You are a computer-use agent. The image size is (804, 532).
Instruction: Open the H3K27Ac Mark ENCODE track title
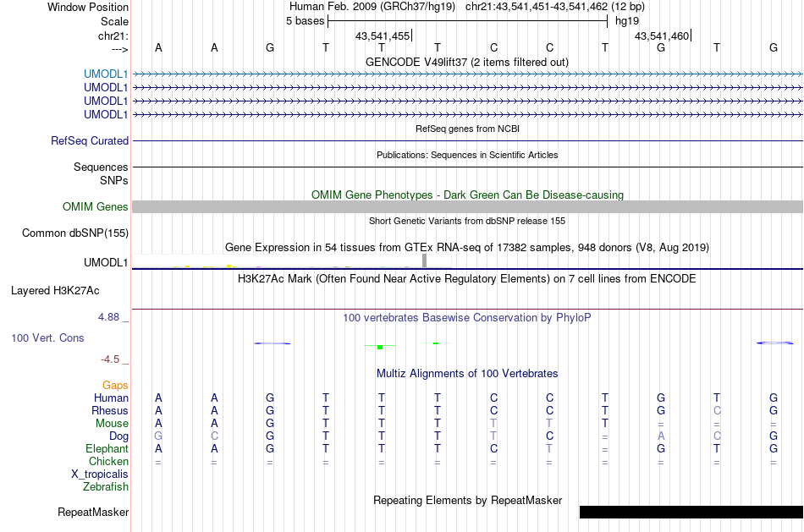(467, 279)
